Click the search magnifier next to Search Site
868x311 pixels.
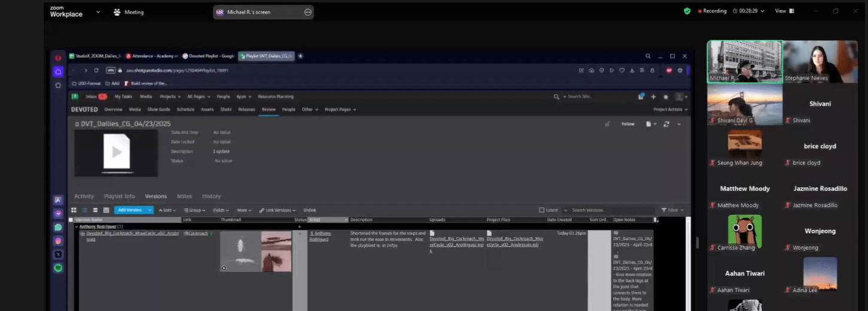coord(557,96)
